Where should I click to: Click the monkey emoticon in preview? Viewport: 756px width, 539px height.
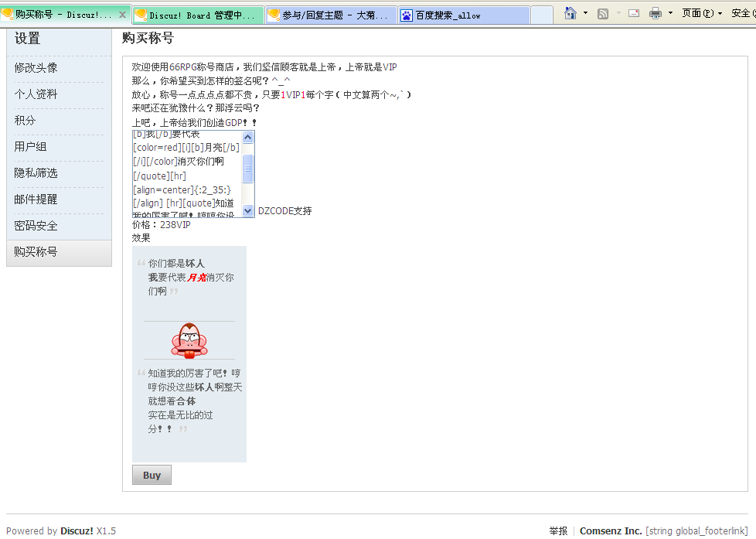click(x=189, y=341)
